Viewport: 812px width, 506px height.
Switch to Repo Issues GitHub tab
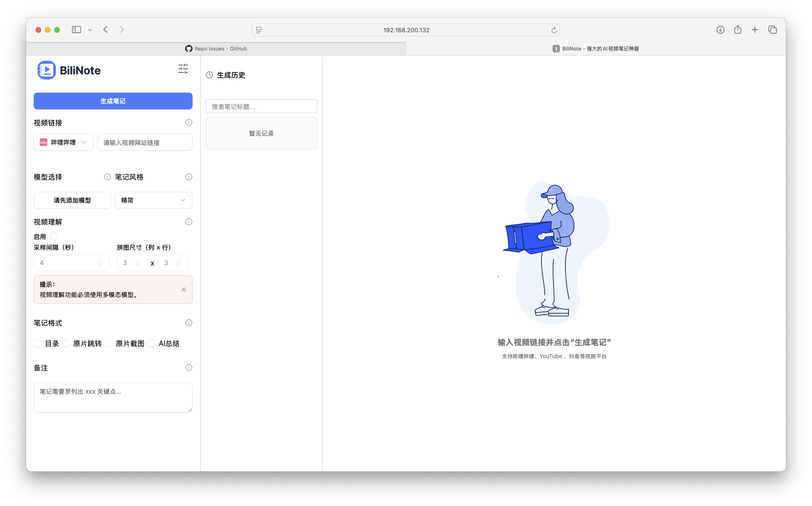216,49
